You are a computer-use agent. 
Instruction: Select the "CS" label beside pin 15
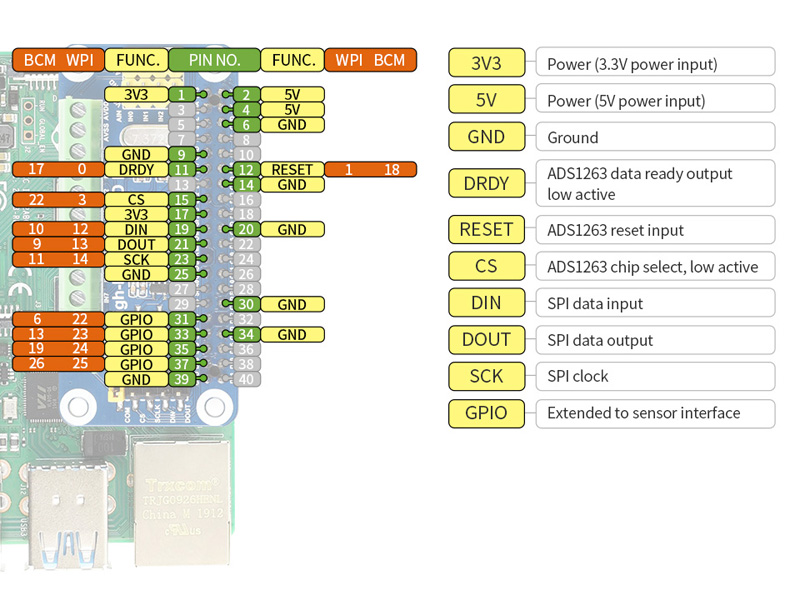pyautogui.click(x=136, y=199)
